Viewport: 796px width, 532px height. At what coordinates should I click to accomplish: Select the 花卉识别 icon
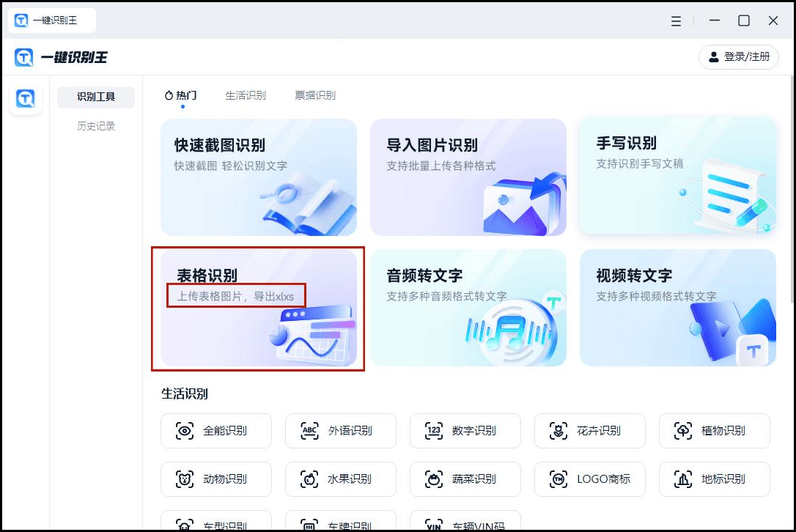pyautogui.click(x=589, y=431)
